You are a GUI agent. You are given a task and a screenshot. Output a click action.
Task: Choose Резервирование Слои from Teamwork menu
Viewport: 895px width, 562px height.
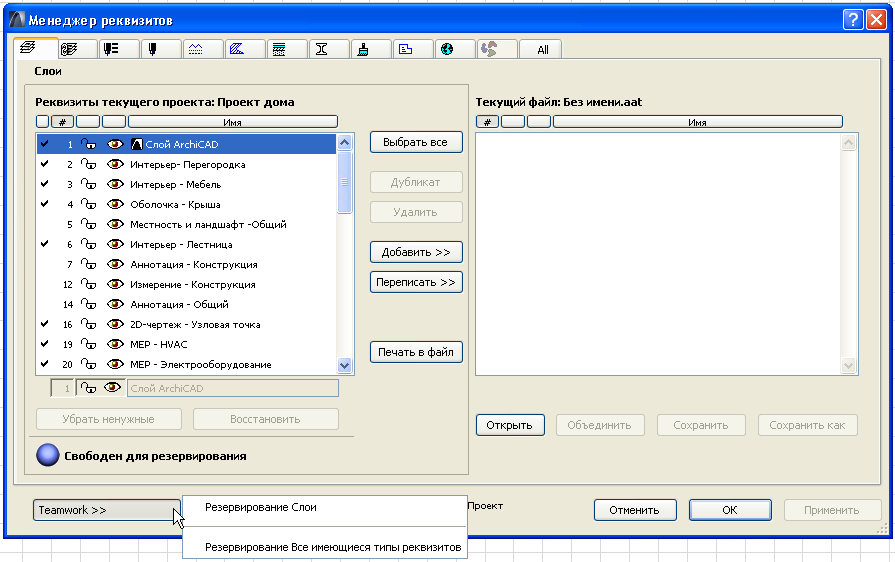[x=261, y=507]
